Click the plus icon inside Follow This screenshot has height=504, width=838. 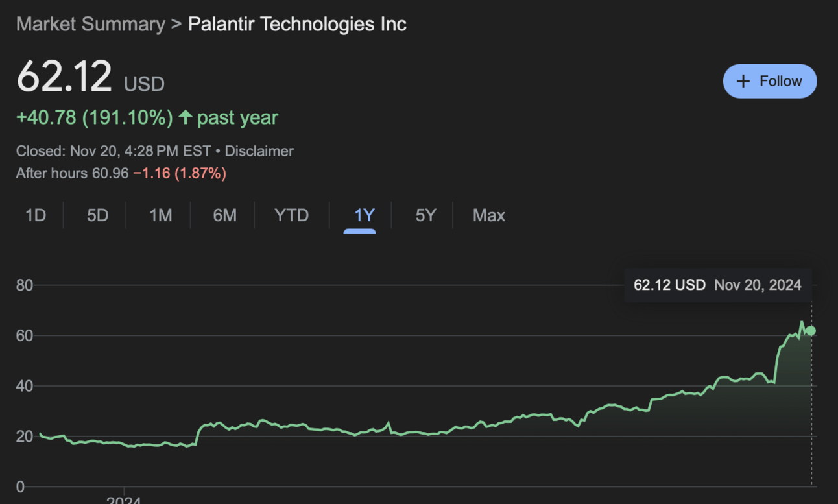coord(743,81)
